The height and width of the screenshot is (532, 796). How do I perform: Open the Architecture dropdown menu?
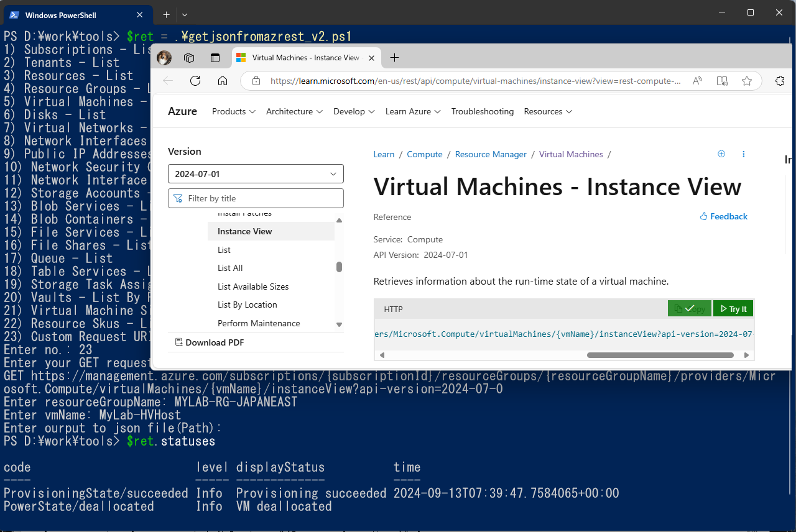tap(294, 111)
